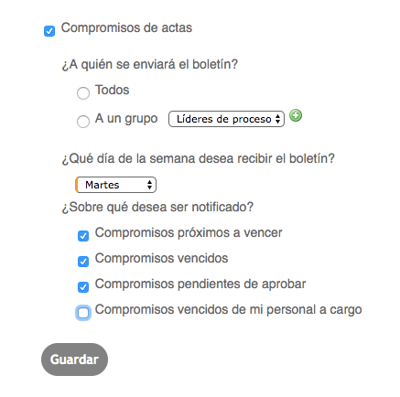Click the ¿Sobre qué desea ser notificado? heading
Viewport: 400px width, 397px height.
158,207
